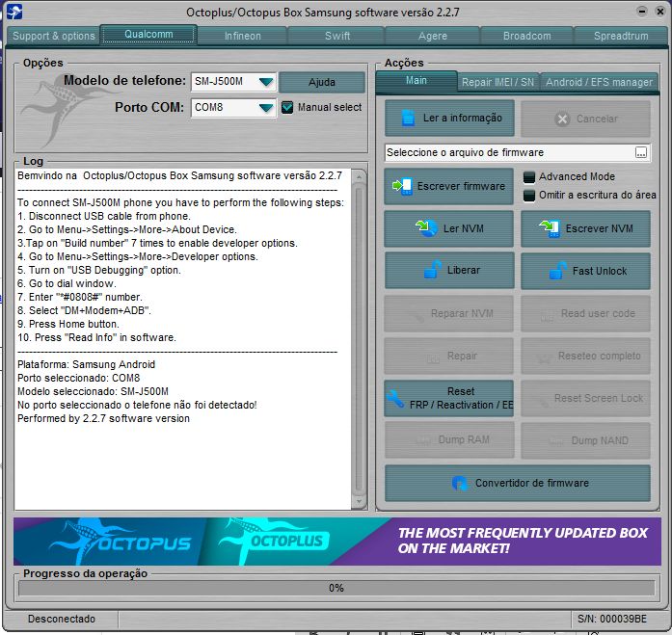Switch to Repair IMEI / SN tab

point(498,82)
